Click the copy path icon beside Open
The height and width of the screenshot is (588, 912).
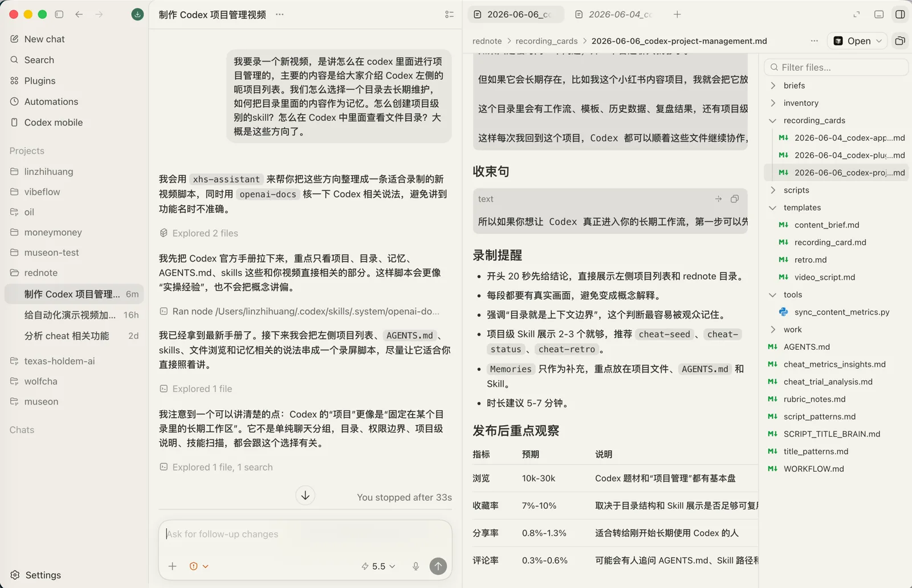point(900,40)
